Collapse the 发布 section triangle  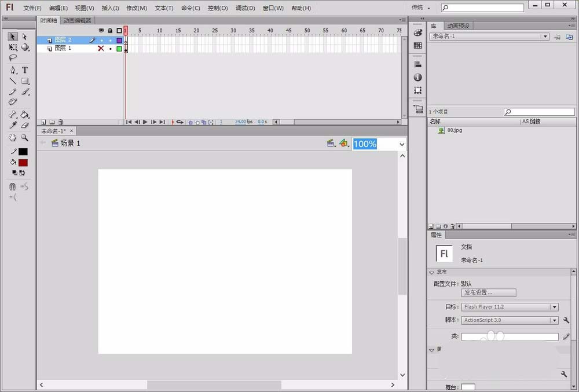pyautogui.click(x=431, y=272)
